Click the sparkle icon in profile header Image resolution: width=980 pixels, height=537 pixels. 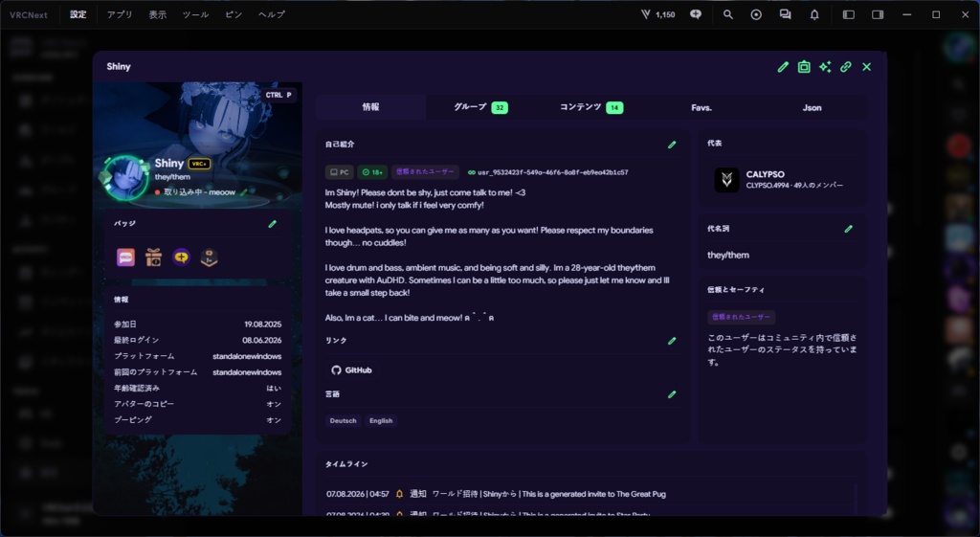(825, 67)
